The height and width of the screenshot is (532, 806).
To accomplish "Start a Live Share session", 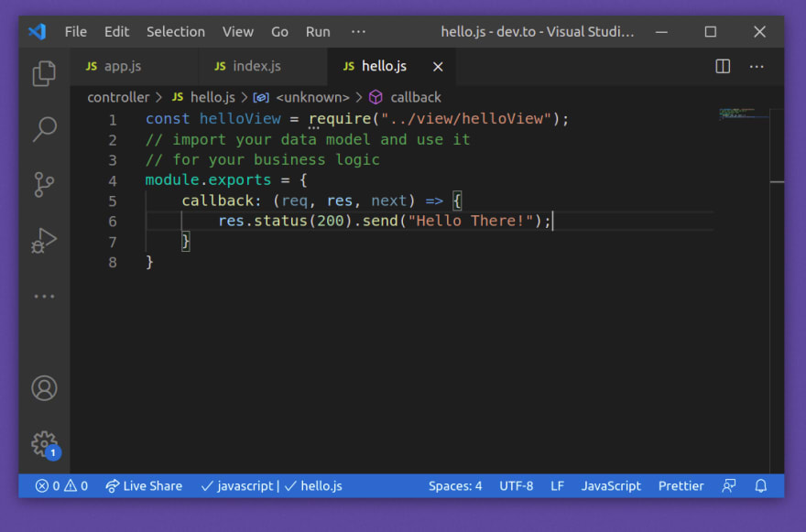I will point(144,485).
